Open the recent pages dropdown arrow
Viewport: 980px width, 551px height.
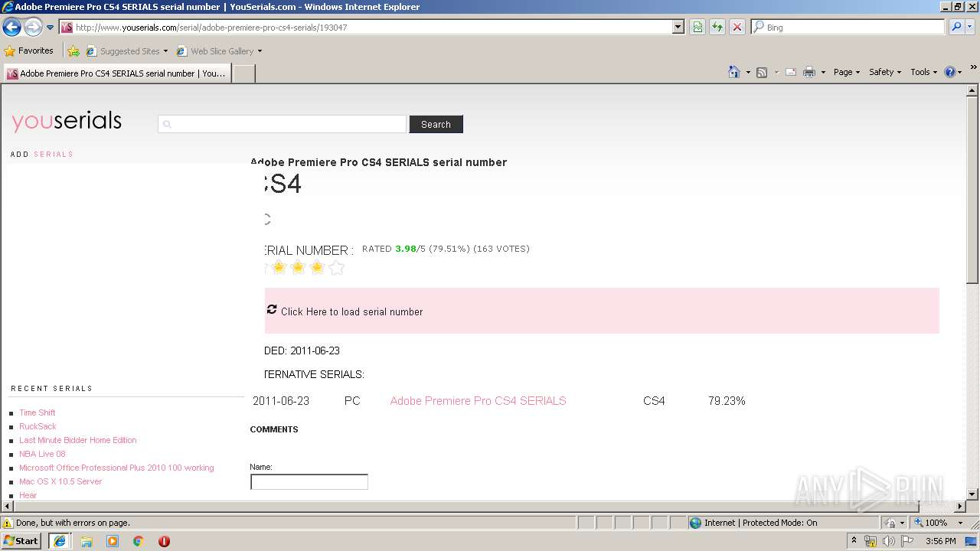(51, 28)
